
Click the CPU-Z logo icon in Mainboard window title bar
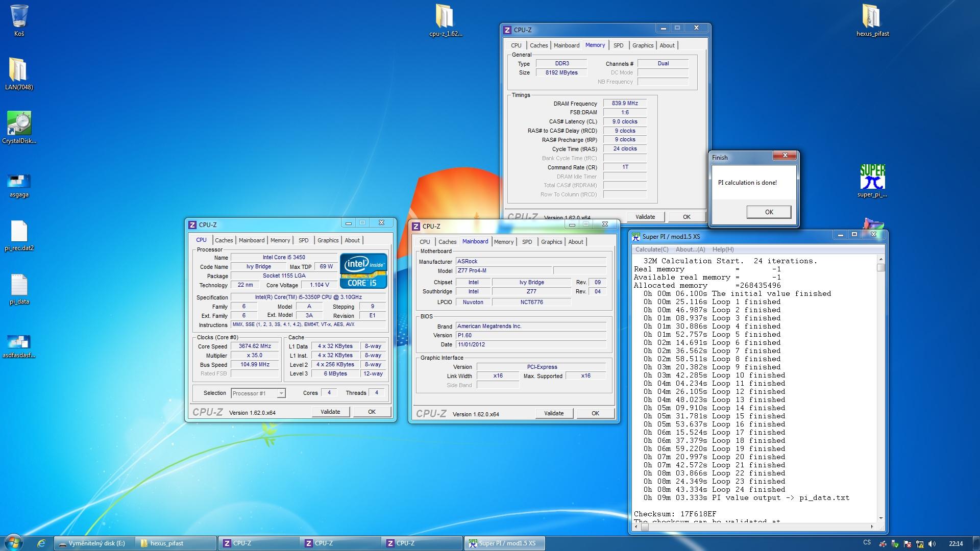[x=416, y=227]
